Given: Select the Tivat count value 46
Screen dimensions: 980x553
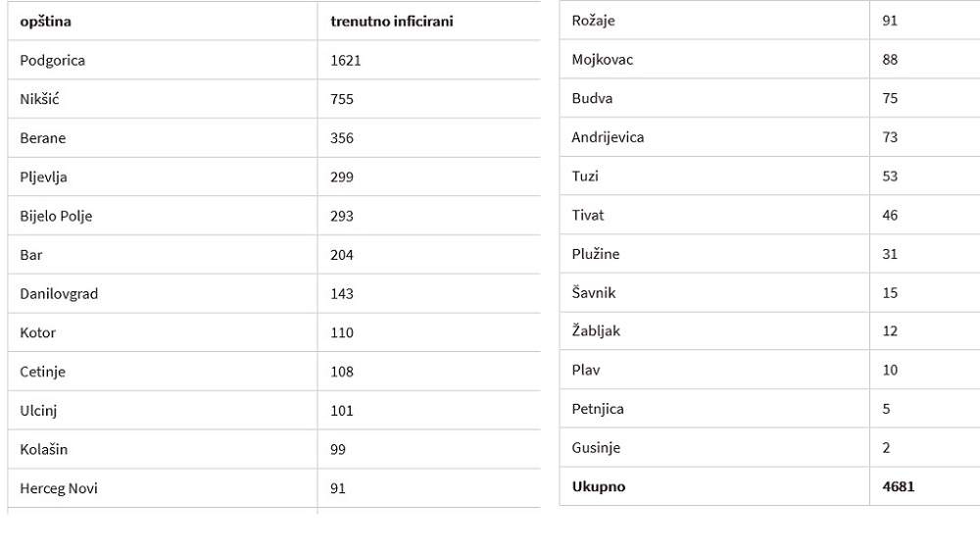Looking at the screenshot, I should (x=890, y=215).
